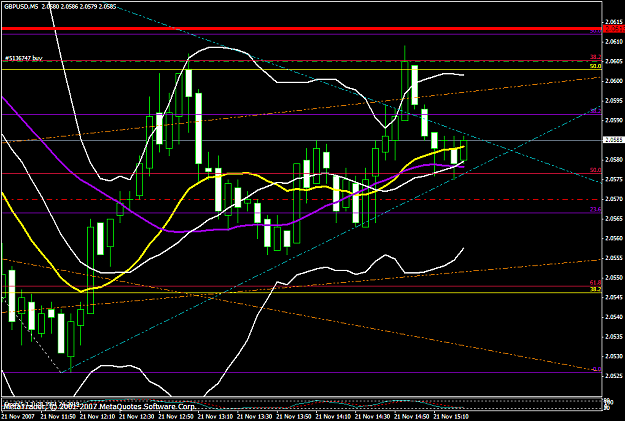
Task: Click the 21 Nov 11:50 time label
Action: coord(58,417)
